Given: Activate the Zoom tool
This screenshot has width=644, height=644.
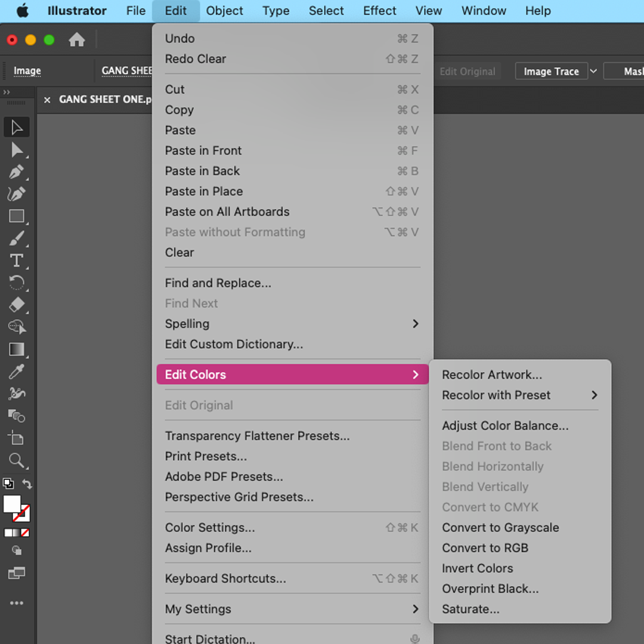Looking at the screenshot, I should tap(17, 460).
